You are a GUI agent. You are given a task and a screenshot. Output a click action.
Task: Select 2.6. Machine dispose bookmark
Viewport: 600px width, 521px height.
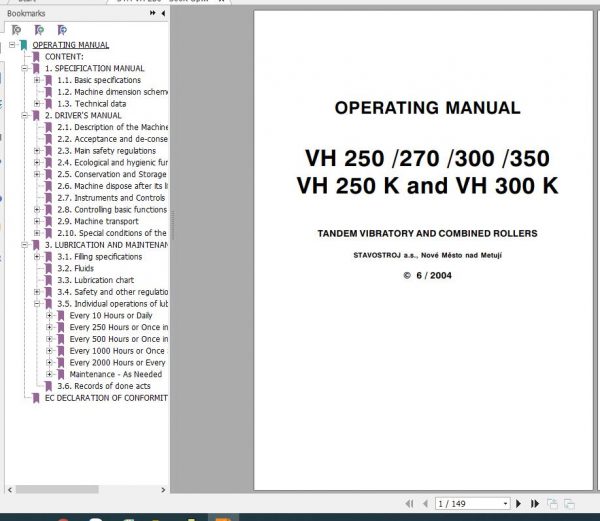(x=112, y=186)
